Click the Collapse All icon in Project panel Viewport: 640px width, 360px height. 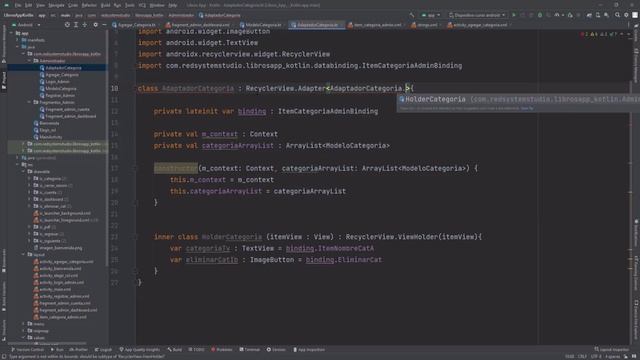pyautogui.click(x=85, y=25)
